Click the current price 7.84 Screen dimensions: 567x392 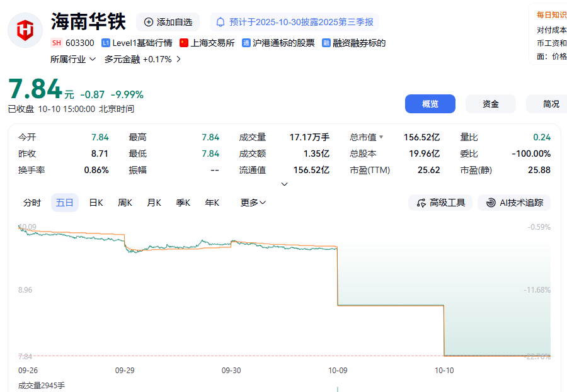pyautogui.click(x=35, y=89)
